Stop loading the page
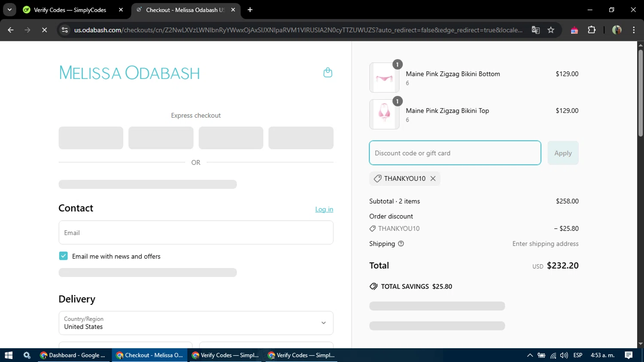This screenshot has height=362, width=644. pos(44,30)
